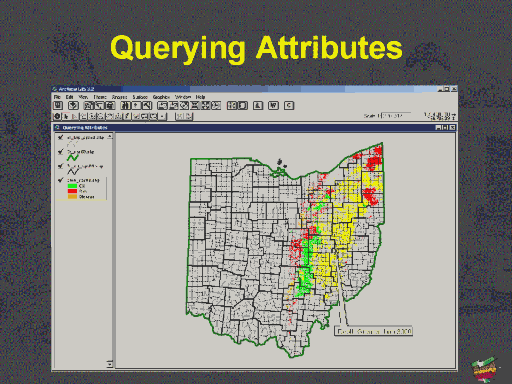512x384 pixels.
Task: Click the legend scroll-down arrow at bottom
Action: pyautogui.click(x=110, y=365)
